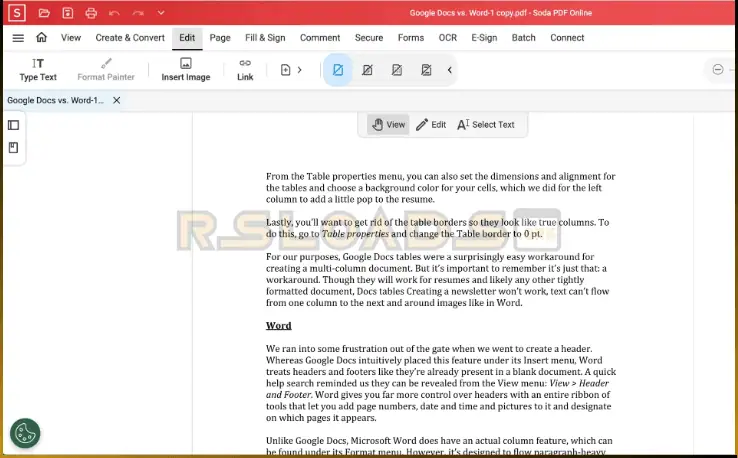Open the Fill & Sign tab
The height and width of the screenshot is (458, 738).
(265, 38)
